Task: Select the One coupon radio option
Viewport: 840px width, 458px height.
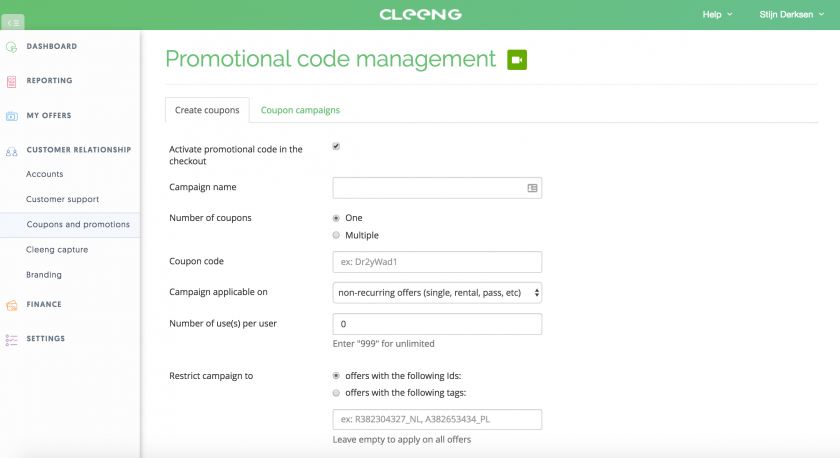Action: tap(336, 218)
